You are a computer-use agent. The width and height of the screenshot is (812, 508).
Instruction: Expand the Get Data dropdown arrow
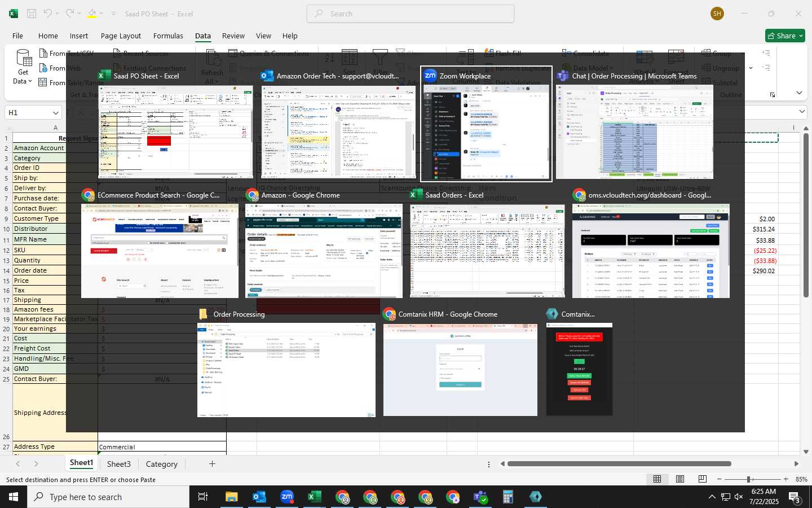click(30, 81)
